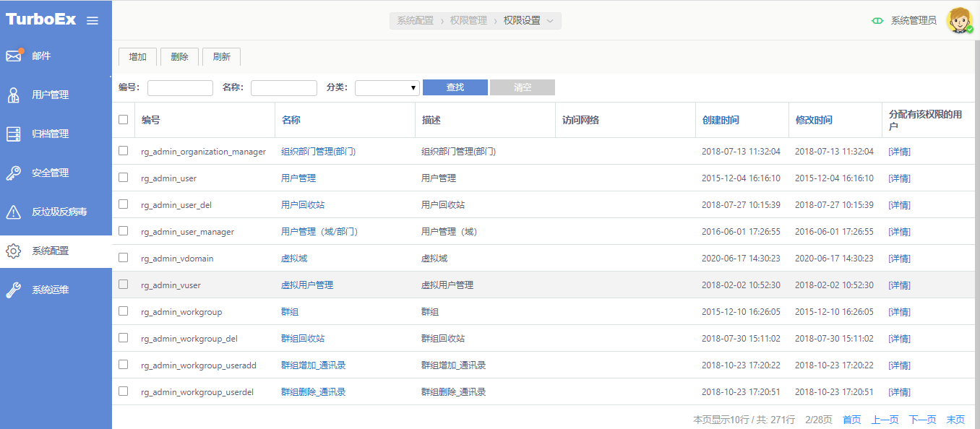Sort the table by 创建时间 column header
Screen dimensions: 980x429
(x=721, y=121)
